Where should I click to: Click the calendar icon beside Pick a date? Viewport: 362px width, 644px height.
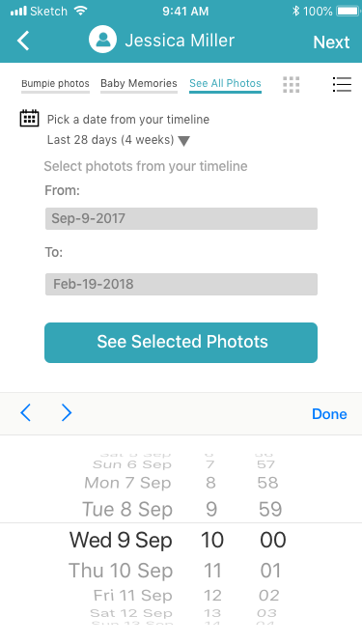30,119
